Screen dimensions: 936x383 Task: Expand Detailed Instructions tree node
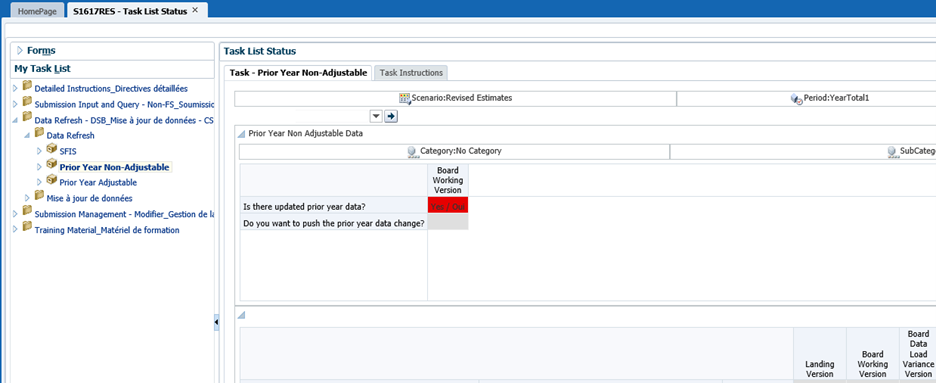(16, 88)
